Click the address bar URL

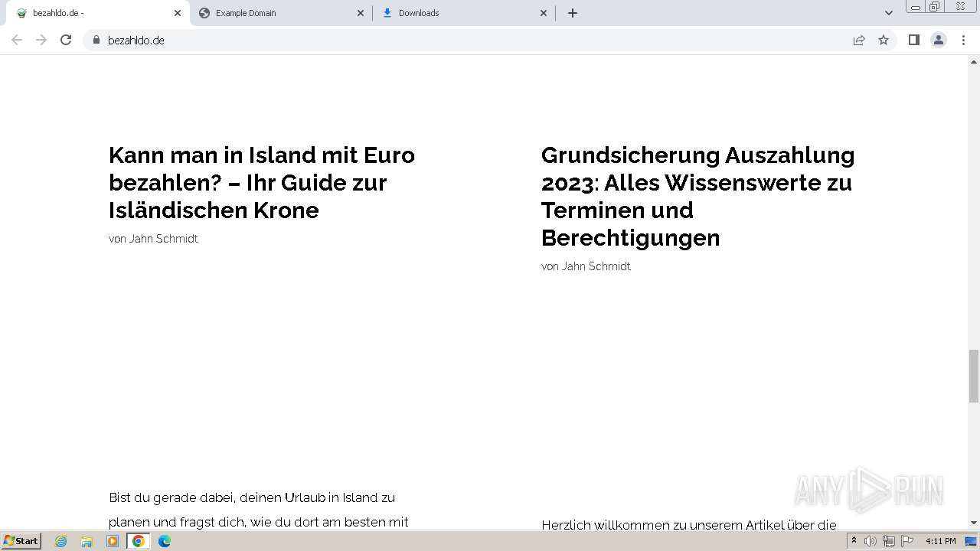tap(136, 40)
